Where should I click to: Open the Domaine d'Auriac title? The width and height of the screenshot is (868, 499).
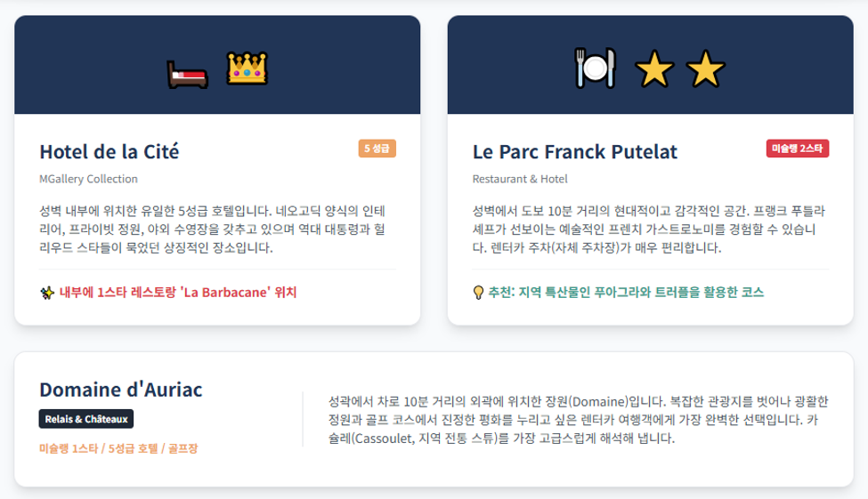(121, 390)
